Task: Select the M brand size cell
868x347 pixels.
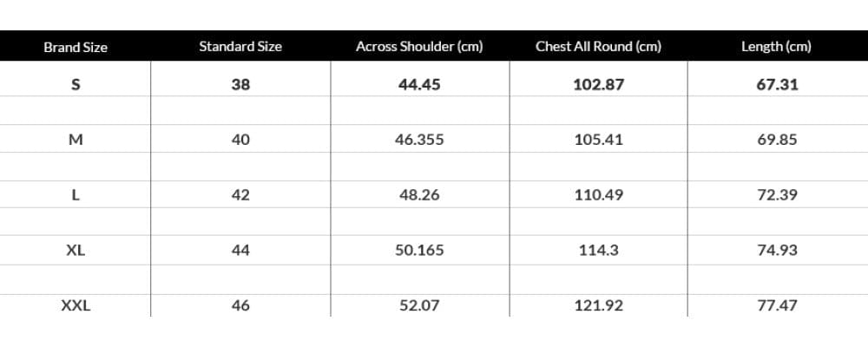Action: [x=76, y=140]
